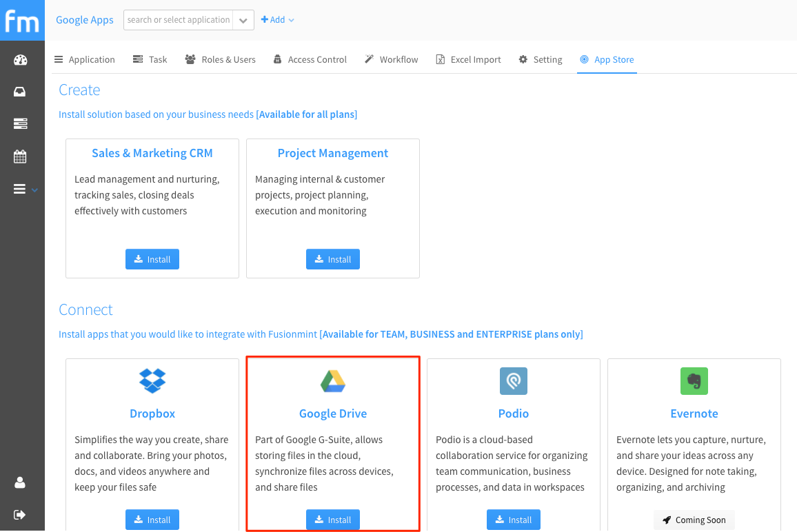
Task: Select the App Store tab
Action: [607, 59]
